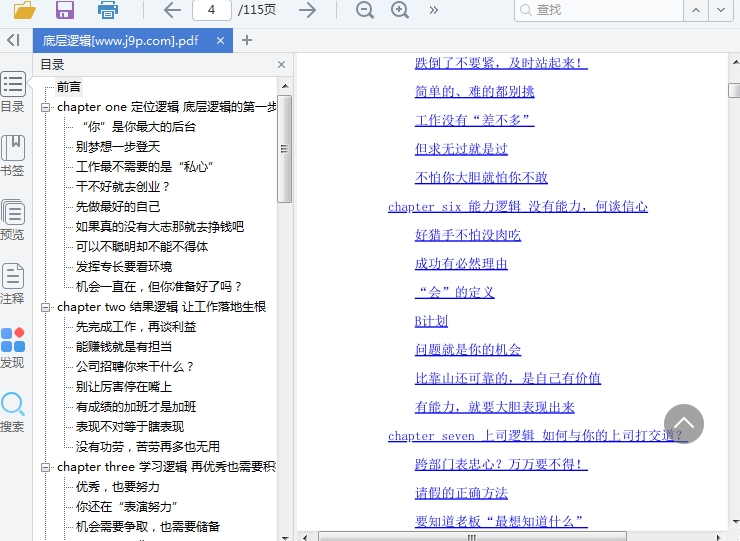This screenshot has width=740, height=541.
Task: Collapse chapter three in the outline tree
Action: tap(46, 467)
